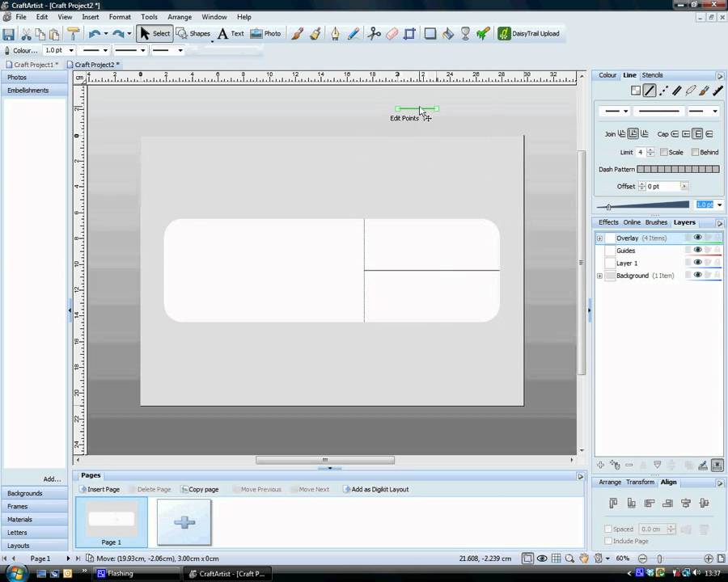Viewport: 728px width, 582px height.
Task: Open line end dropdown in Line panel
Action: point(703,112)
